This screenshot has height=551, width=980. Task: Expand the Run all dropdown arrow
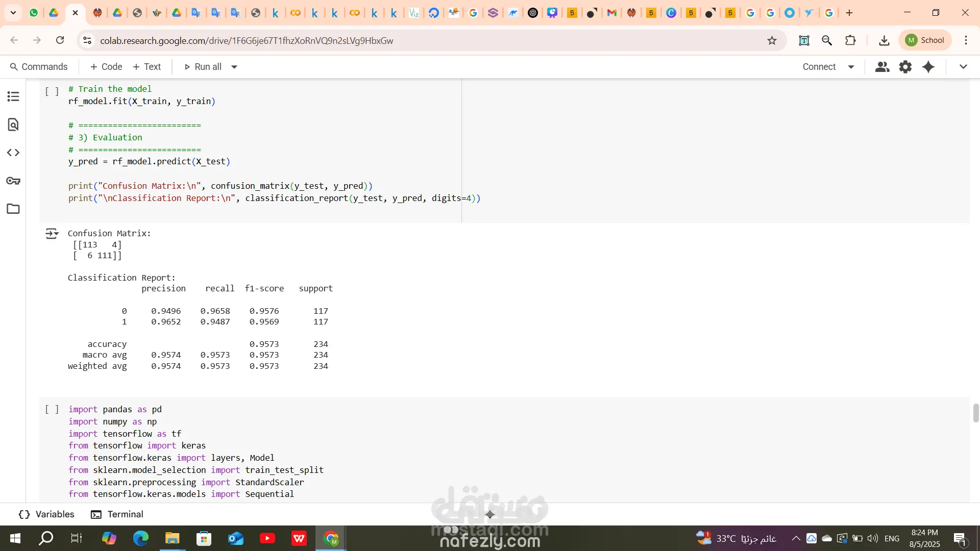tap(234, 67)
